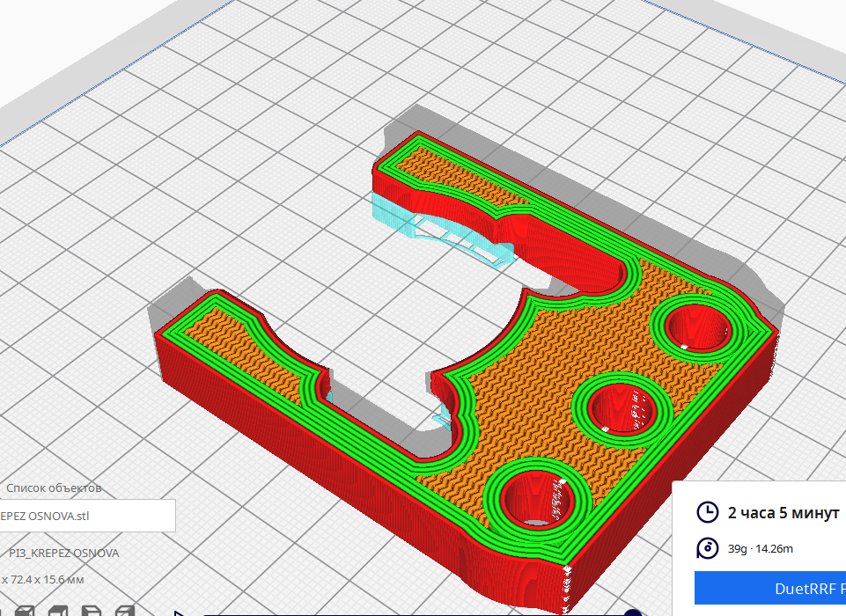The height and width of the screenshot is (616, 846).
Task: Click the blue DuetRRF button
Action: tap(770, 588)
